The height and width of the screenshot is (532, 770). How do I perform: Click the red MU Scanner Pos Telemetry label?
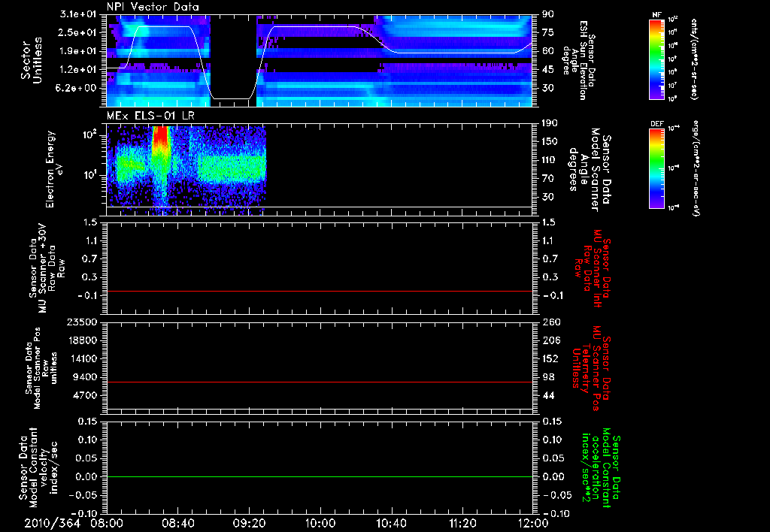tap(592, 368)
